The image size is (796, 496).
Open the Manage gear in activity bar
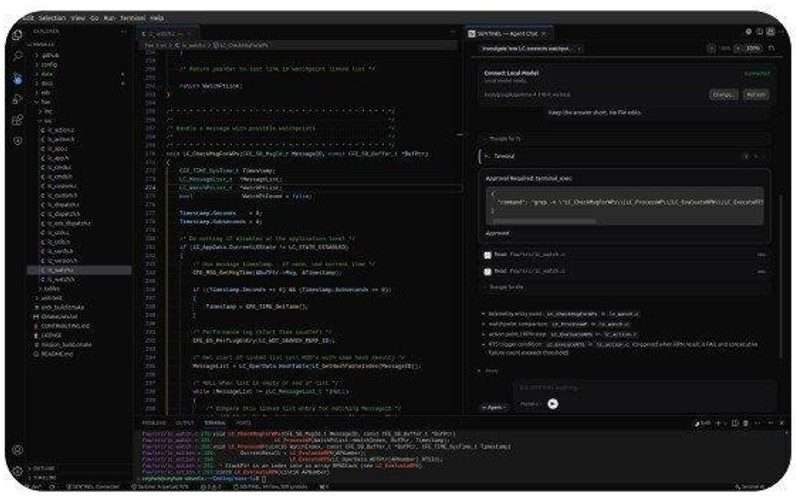coord(18,471)
